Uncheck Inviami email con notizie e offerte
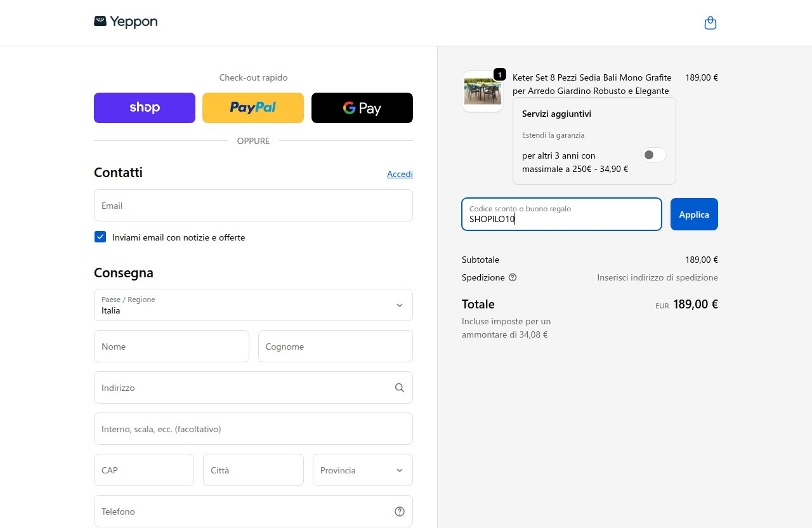 (100, 237)
